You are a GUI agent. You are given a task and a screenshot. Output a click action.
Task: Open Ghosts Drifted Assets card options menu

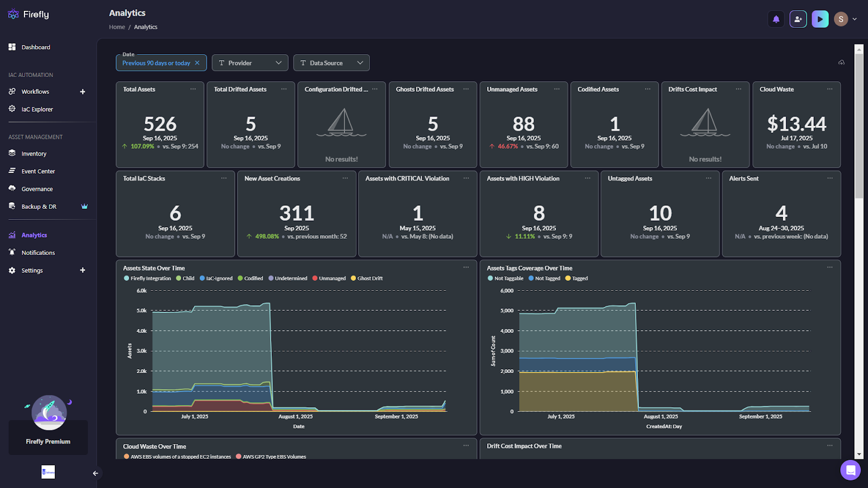[x=466, y=89]
